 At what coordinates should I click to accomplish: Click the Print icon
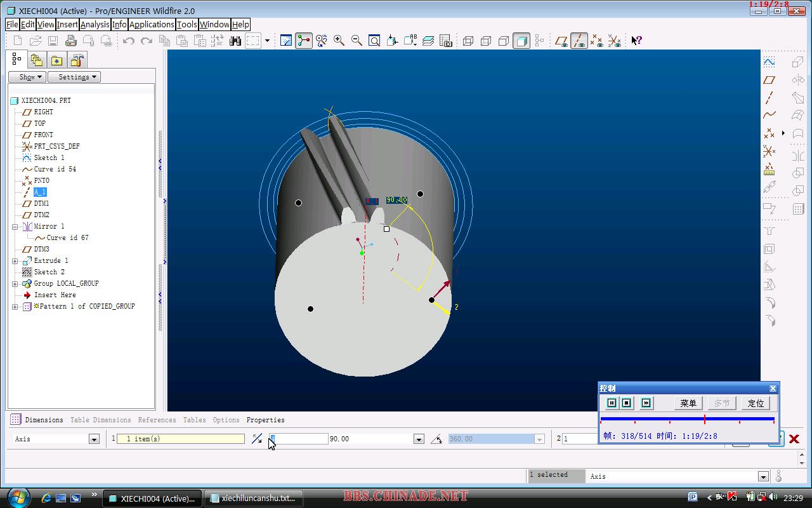coord(71,41)
